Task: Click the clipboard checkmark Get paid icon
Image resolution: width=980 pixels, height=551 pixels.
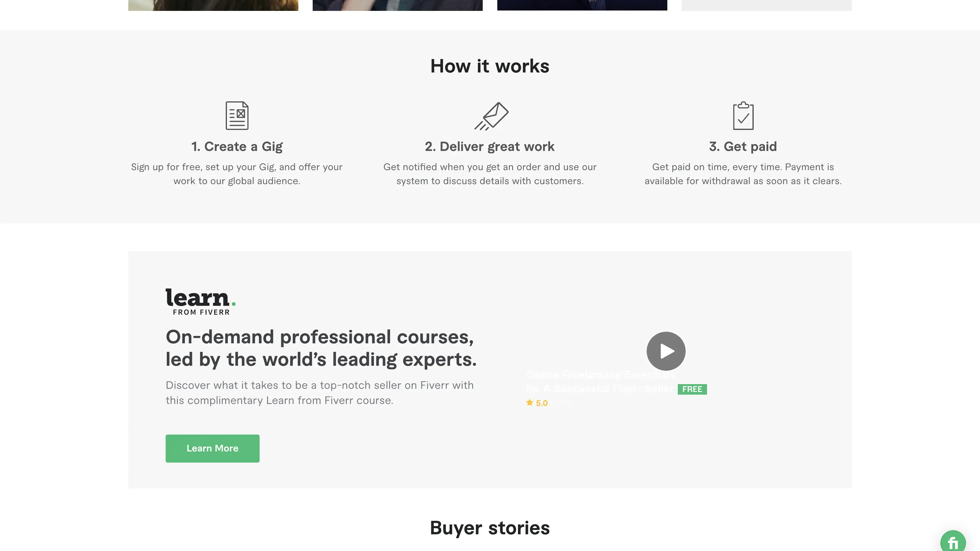Action: (x=743, y=116)
